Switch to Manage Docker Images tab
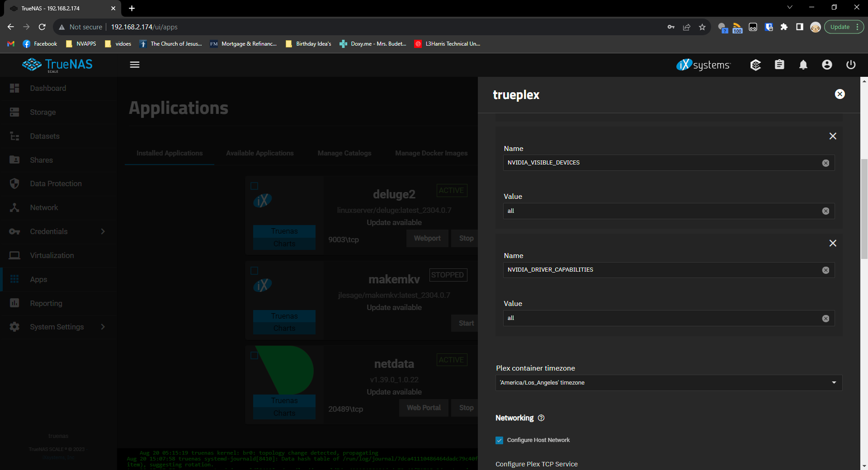Viewport: 868px width, 470px height. click(431, 153)
